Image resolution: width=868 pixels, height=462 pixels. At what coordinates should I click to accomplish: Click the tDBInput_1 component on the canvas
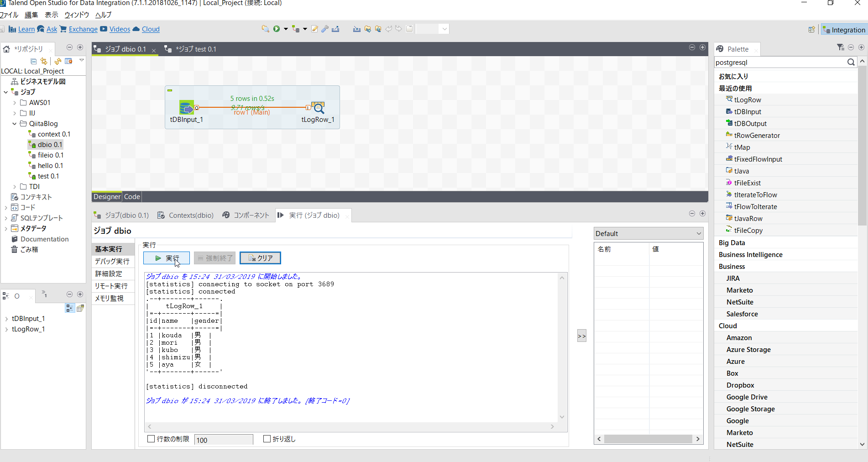187,108
